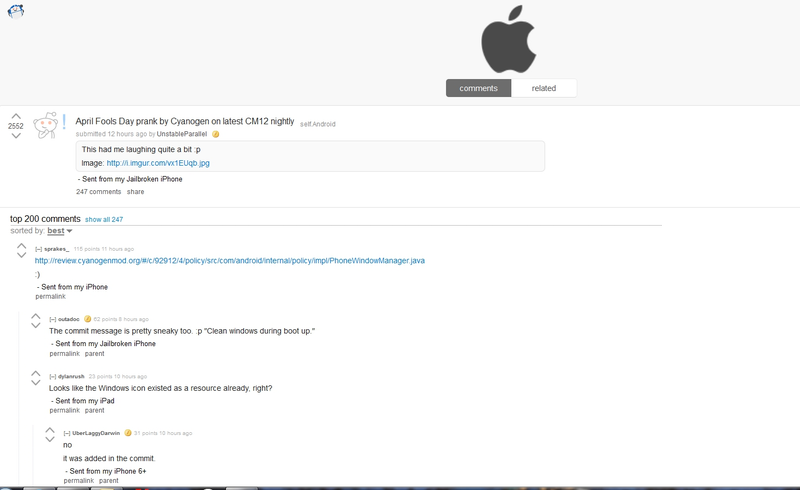Open the April Fools Day prank post title
Viewport: 800px width, 490px height.
click(185, 121)
